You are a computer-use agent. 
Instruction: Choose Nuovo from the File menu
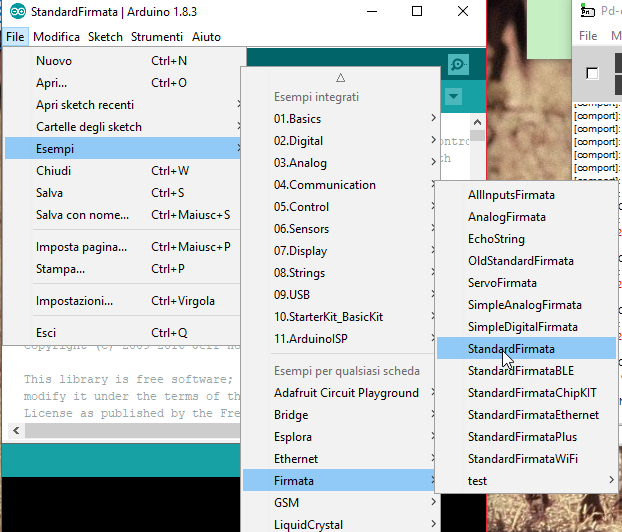pos(123,61)
